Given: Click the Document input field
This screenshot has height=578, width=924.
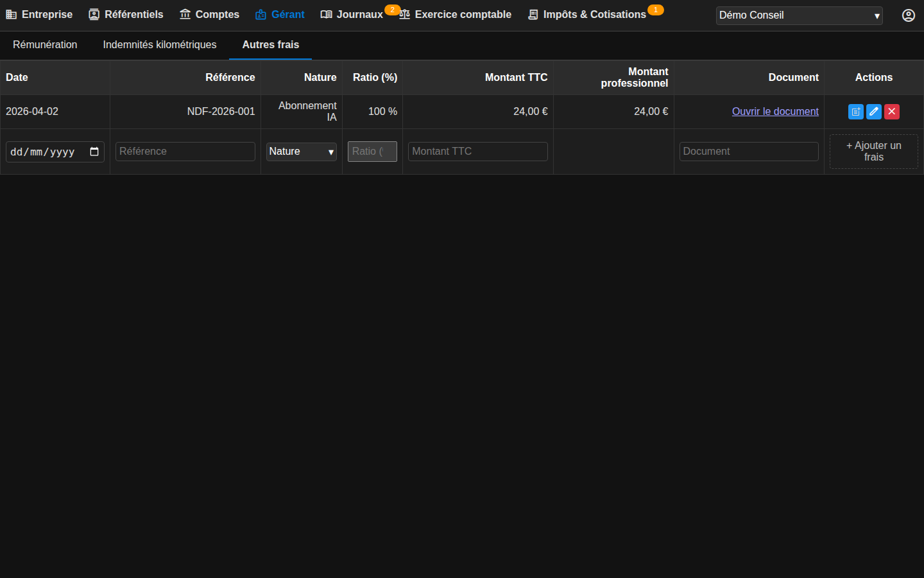Looking at the screenshot, I should [x=749, y=152].
